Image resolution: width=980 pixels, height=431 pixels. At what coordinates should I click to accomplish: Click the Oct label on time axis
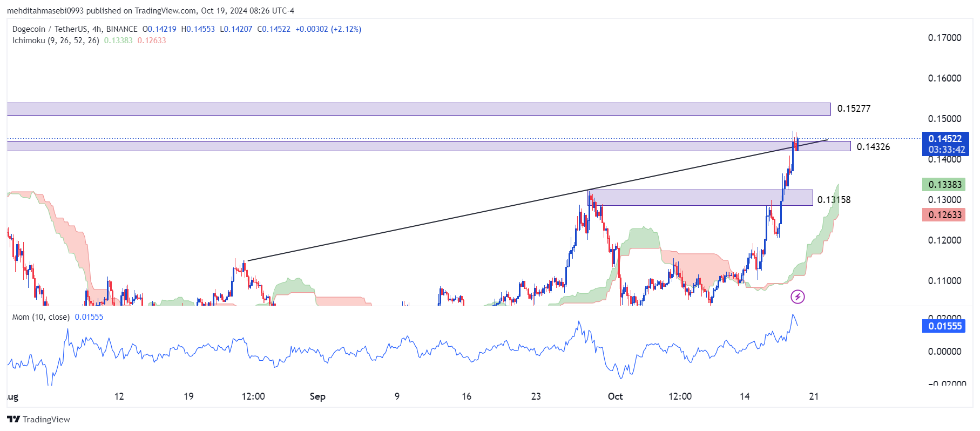pos(615,396)
